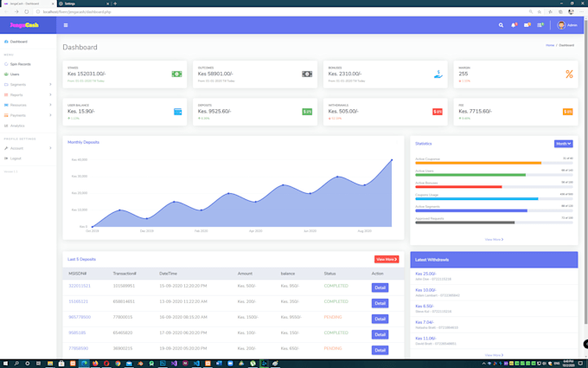This screenshot has height=368, width=588.
Task: Click the blue wallet icon on User Balance card
Action: [178, 112]
